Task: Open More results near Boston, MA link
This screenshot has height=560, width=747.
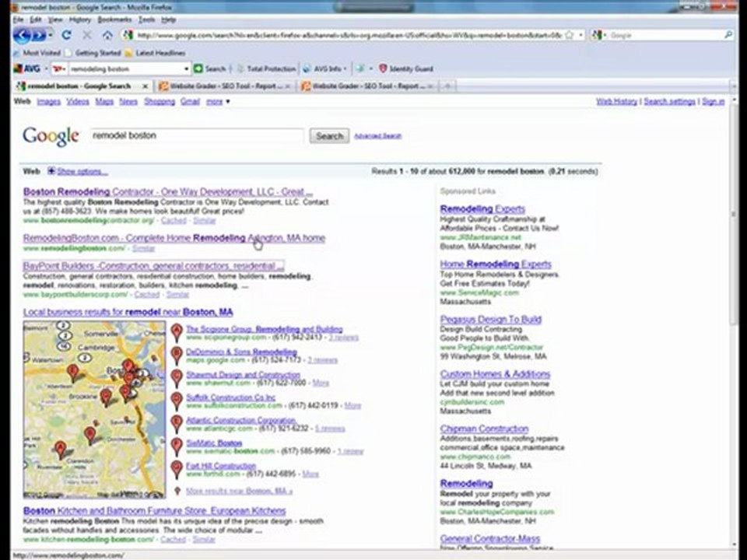Action: (239, 491)
